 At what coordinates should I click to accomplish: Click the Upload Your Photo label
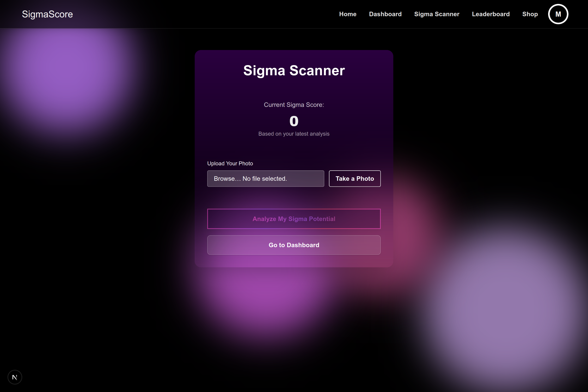[230, 163]
